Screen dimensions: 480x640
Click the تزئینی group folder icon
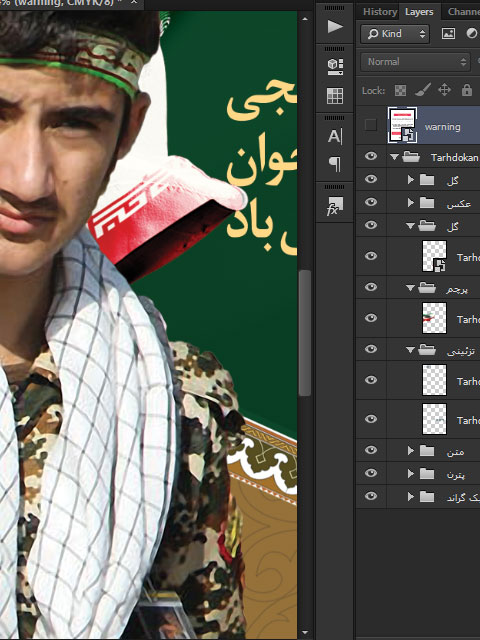tap(427, 350)
